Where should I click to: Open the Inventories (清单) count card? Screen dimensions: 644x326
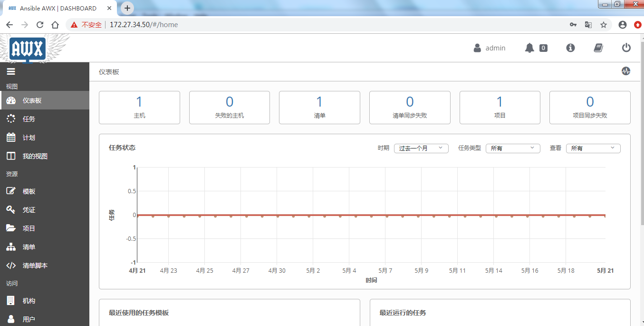click(x=319, y=108)
